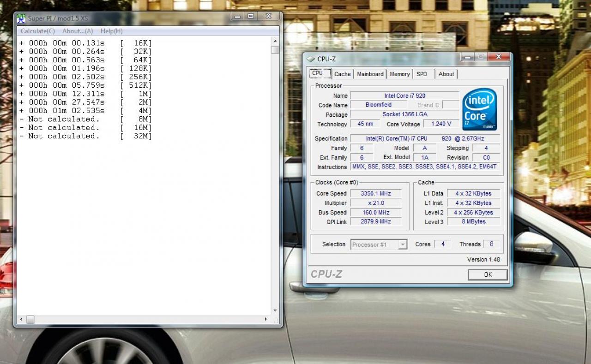591x364 pixels.
Task: Maximize the Super PI window
Action: tap(251, 16)
